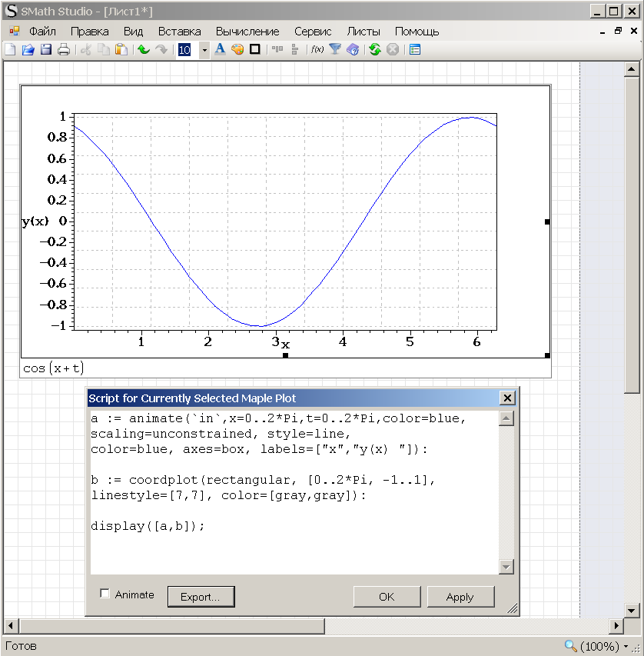Open the text color 'A' tool
This screenshot has height=656, width=644.
220,50
